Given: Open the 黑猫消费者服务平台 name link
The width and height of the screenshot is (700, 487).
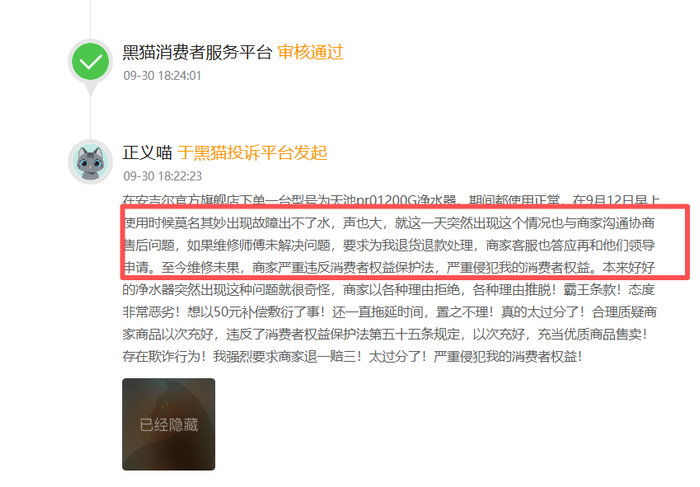Looking at the screenshot, I should click(x=197, y=52).
